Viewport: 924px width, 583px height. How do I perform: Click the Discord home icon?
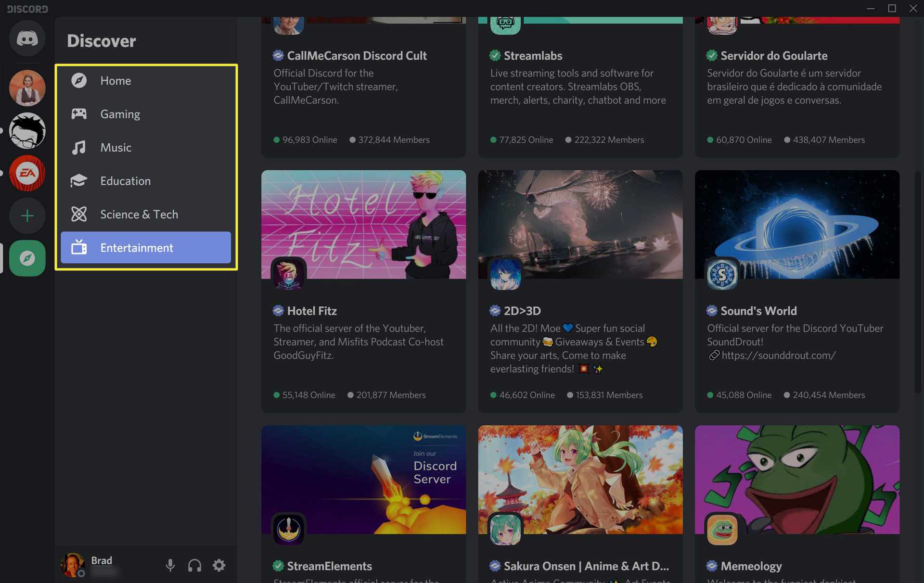27,38
